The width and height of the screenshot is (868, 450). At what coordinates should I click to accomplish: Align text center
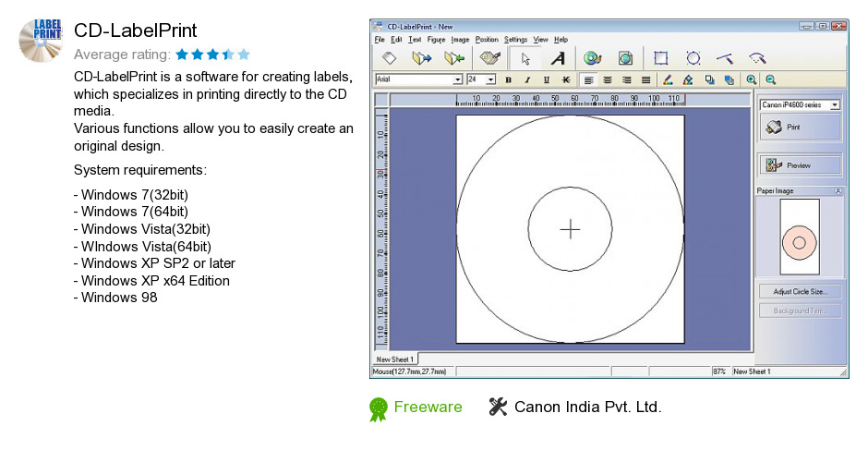coord(608,79)
